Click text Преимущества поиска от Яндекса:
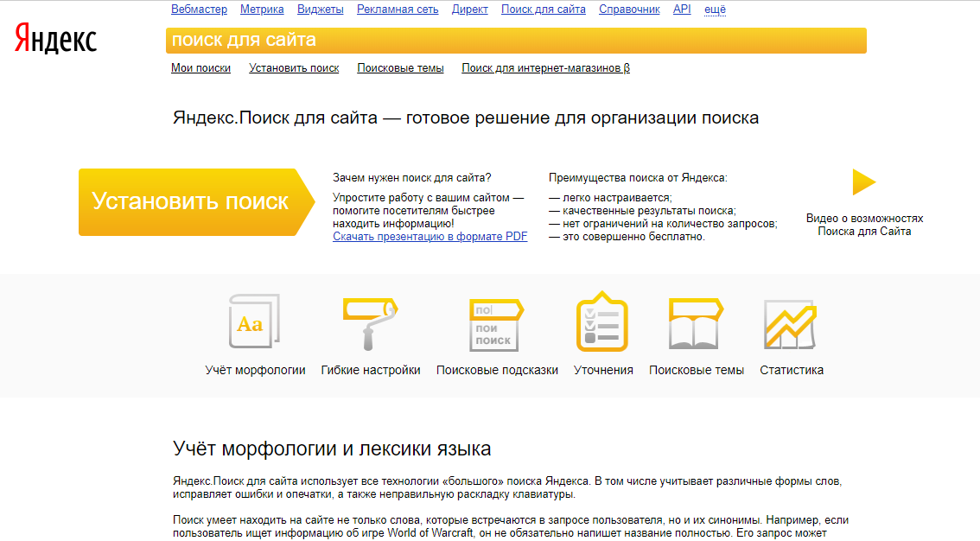Image resolution: width=980 pixels, height=541 pixels. click(x=638, y=178)
